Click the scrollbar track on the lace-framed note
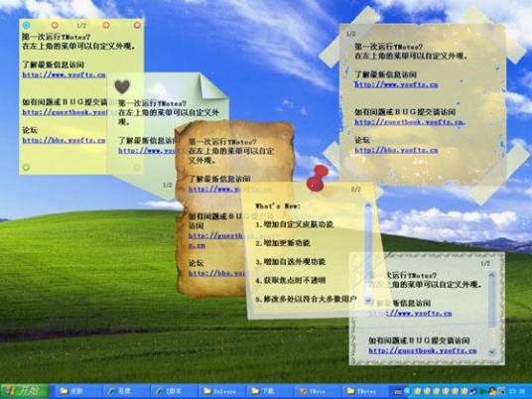 point(491,314)
